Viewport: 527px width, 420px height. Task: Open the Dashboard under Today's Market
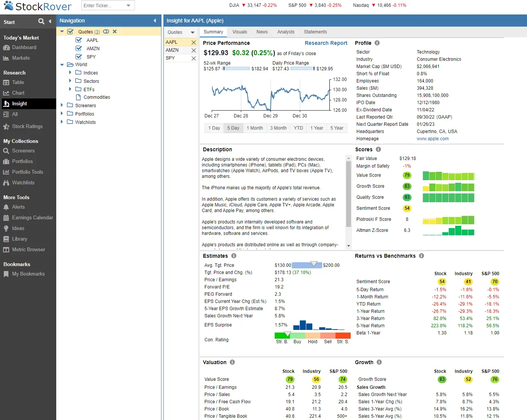coord(24,47)
